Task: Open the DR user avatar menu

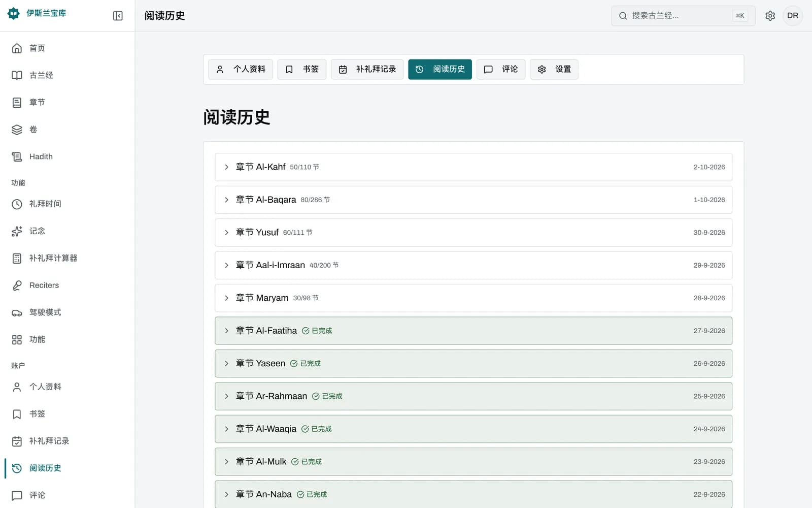Action: pyautogui.click(x=793, y=16)
